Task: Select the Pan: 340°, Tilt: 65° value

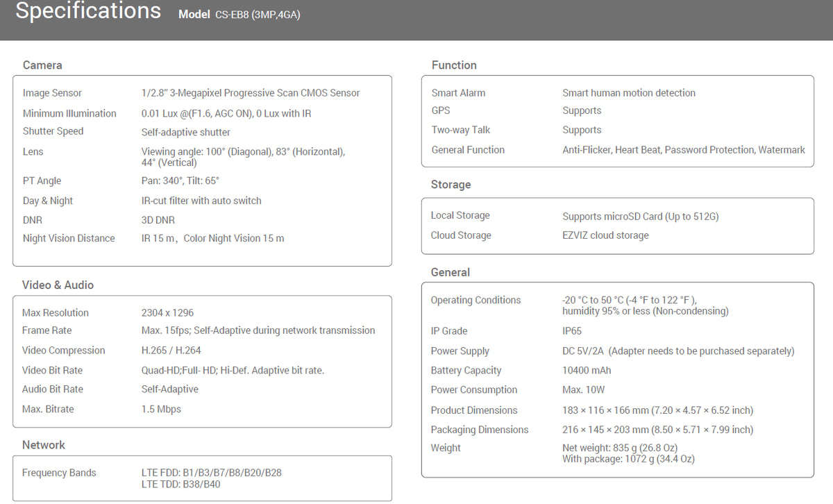Action: [180, 180]
